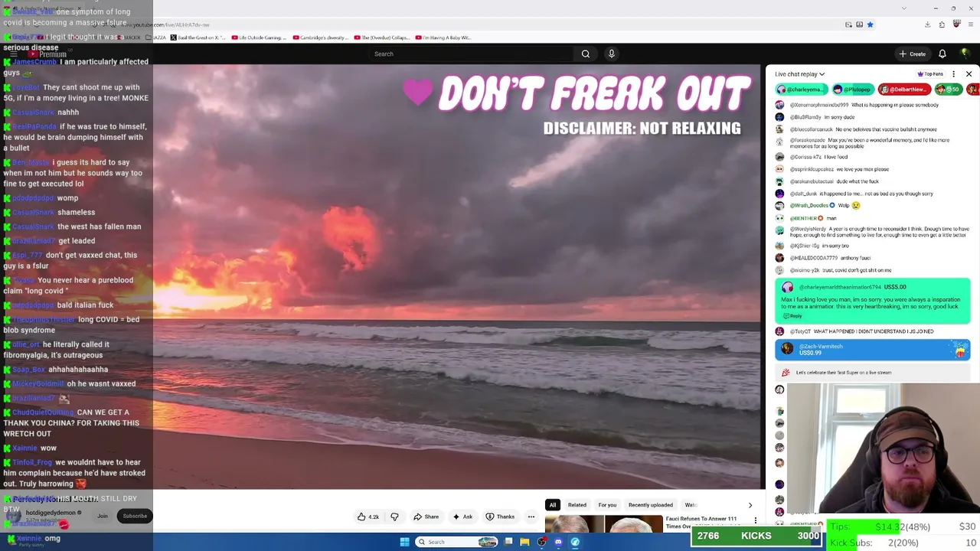Activate voice search microphone icon

tap(611, 54)
